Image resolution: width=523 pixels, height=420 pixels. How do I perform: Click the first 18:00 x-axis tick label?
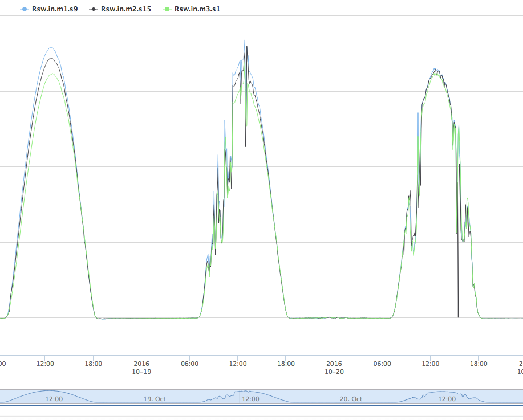click(94, 364)
